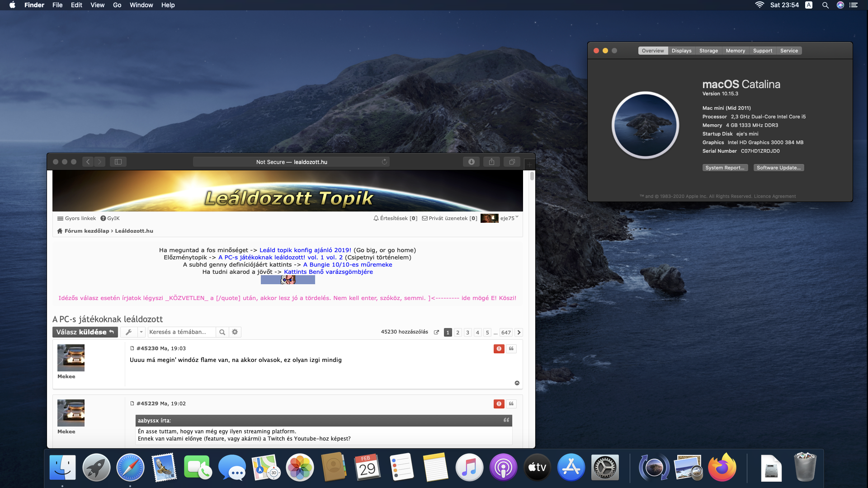Report post #45229 with red icon
Viewport: 868px width, 488px height.
[x=499, y=404]
